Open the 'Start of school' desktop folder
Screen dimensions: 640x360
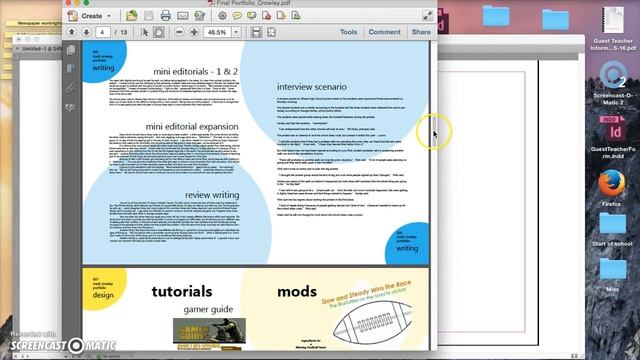click(612, 230)
